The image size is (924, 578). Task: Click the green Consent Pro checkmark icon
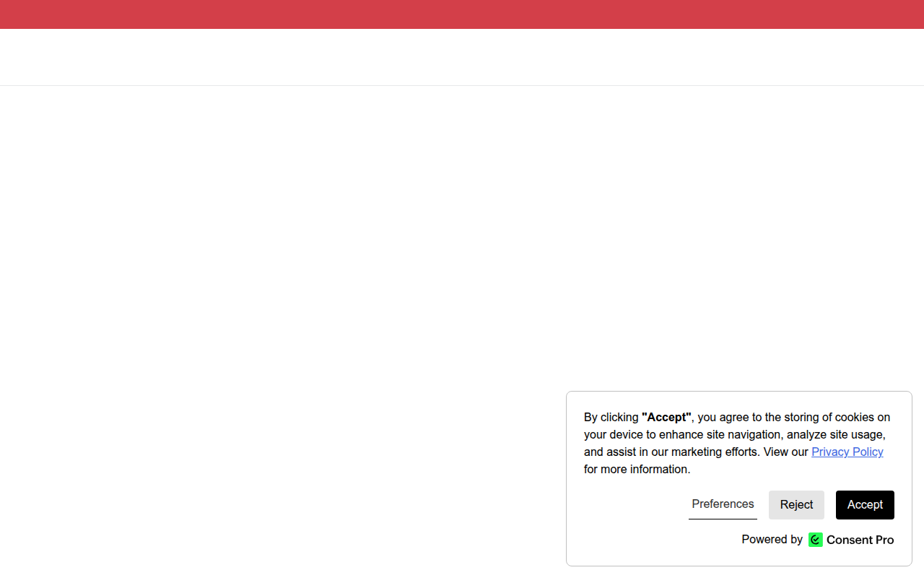(816, 540)
